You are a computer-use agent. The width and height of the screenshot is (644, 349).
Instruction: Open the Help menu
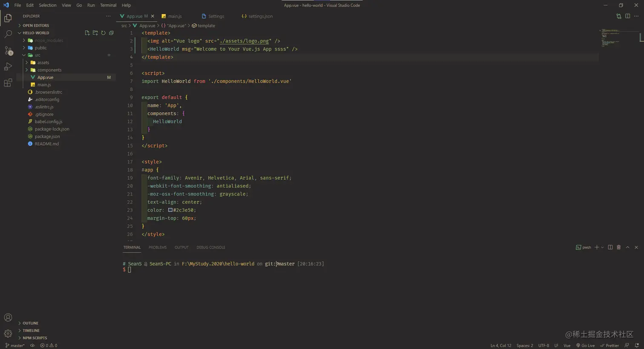[126, 5]
